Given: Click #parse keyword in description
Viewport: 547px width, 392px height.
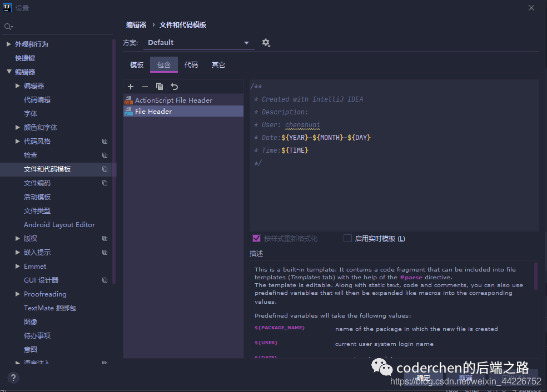Looking at the screenshot, I should click(411, 278).
